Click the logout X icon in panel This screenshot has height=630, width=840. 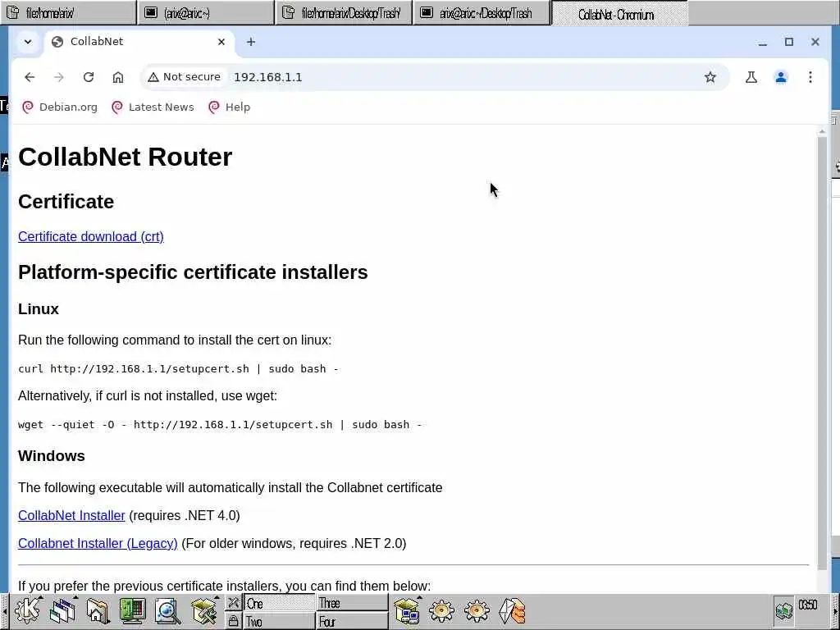click(233, 603)
